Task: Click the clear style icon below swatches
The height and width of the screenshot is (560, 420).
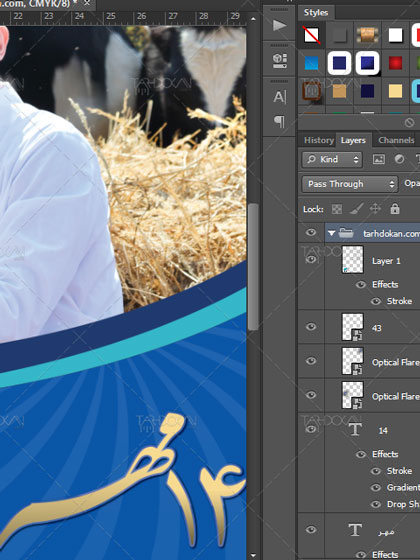Action: coord(409,123)
